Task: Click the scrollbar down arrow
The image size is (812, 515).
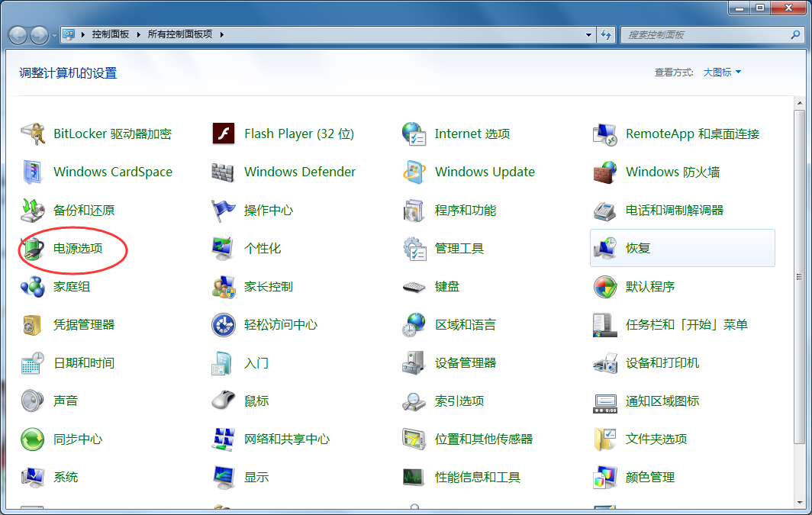Action: click(x=800, y=502)
